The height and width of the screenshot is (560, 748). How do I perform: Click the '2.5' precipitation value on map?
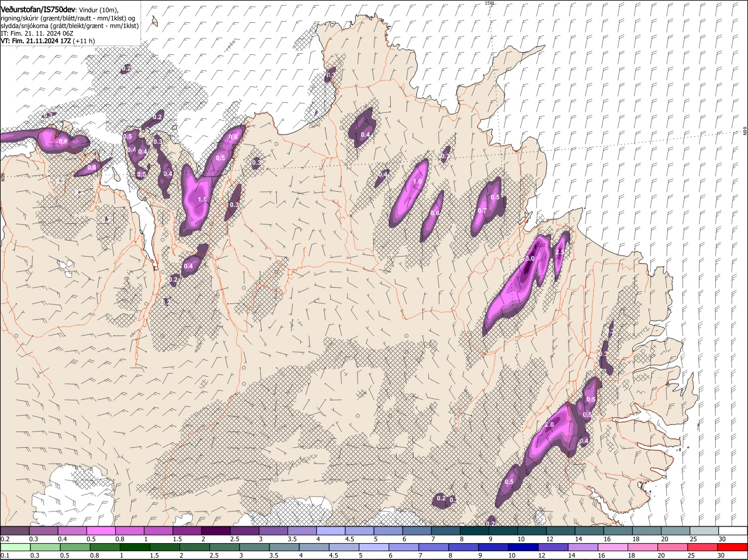(559, 252)
